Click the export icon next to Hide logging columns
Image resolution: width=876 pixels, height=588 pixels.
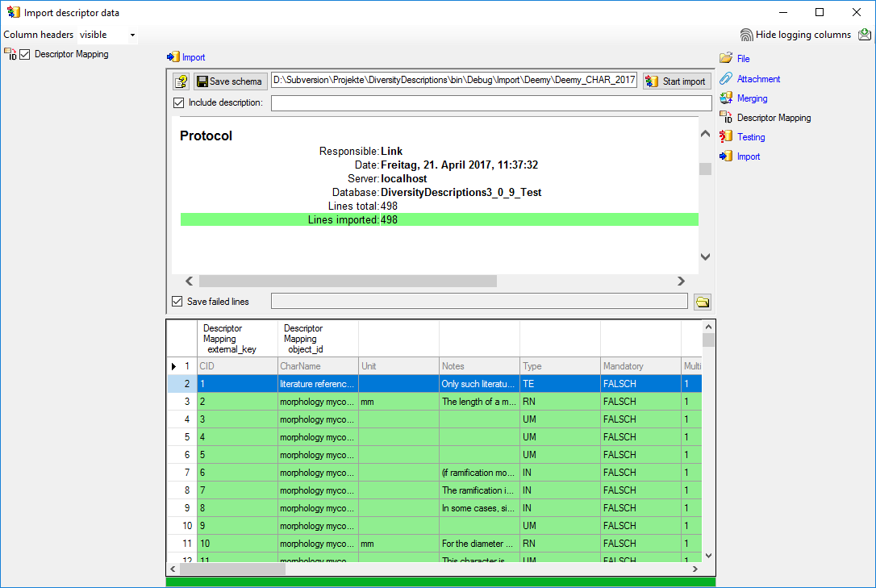point(864,35)
